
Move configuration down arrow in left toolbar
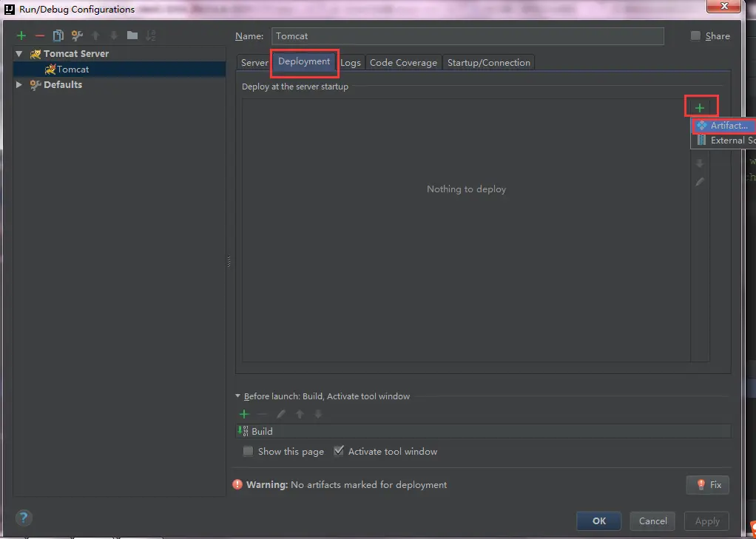[x=114, y=35]
